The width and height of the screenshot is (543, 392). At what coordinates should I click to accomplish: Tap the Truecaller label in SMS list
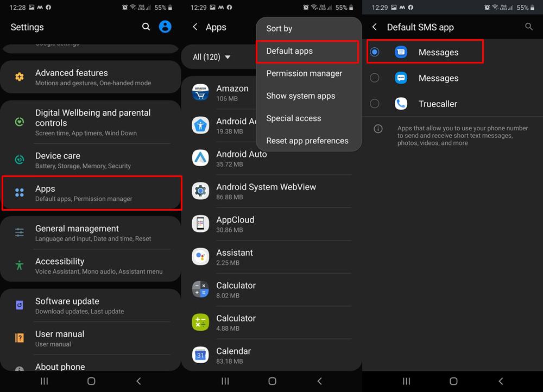click(438, 104)
